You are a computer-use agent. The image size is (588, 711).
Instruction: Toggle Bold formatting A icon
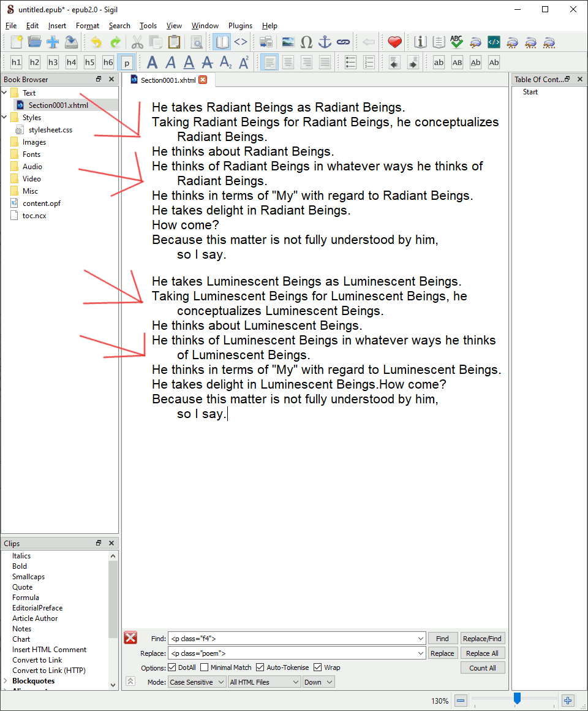pyautogui.click(x=153, y=62)
